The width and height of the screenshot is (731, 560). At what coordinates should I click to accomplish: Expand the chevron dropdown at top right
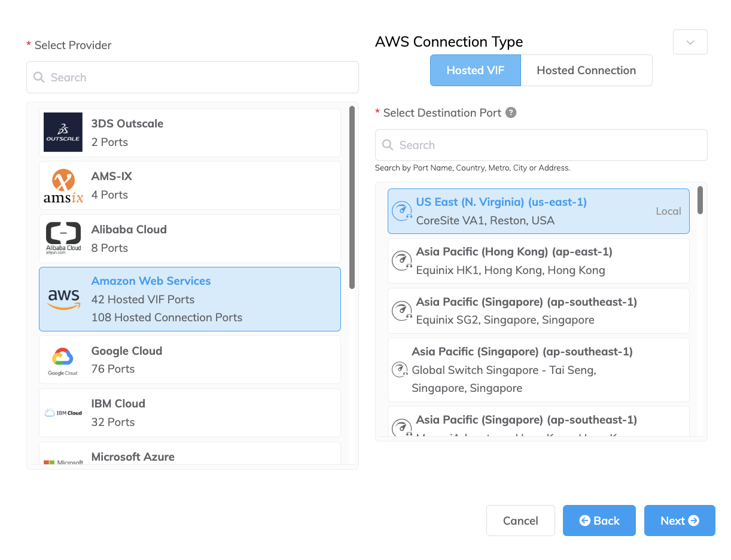(x=690, y=42)
